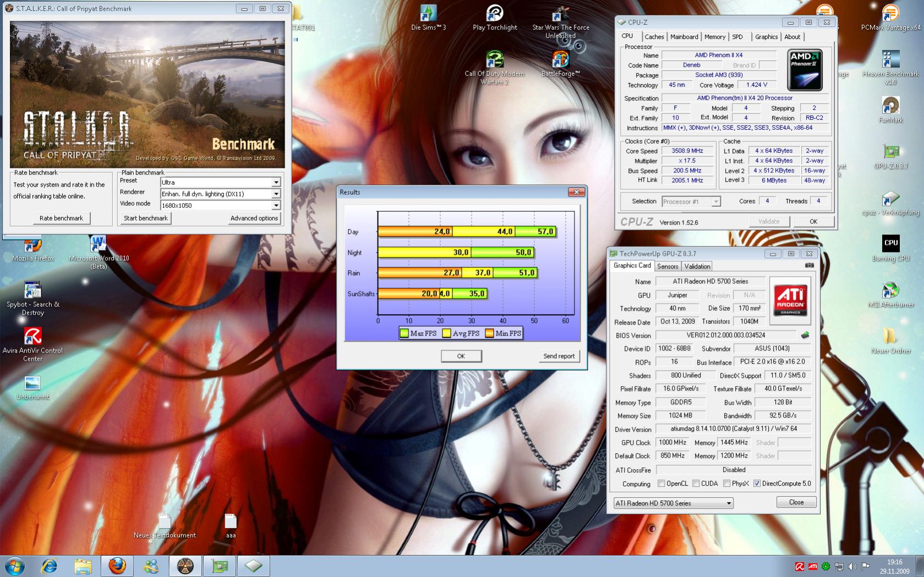Open the Video mode dropdown showing 1680x1050
The height and width of the screenshot is (577, 924).
click(220, 205)
